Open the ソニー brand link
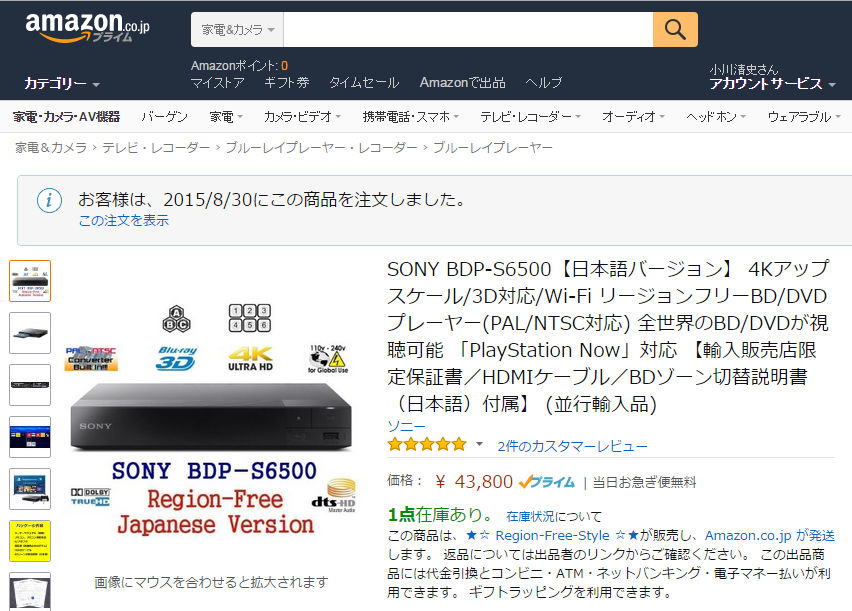The height and width of the screenshot is (611, 852). click(x=406, y=426)
